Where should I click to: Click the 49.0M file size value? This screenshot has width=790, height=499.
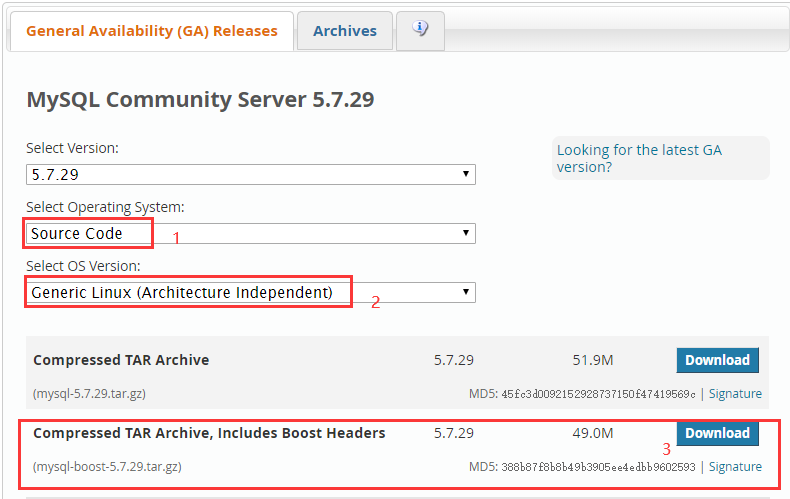point(592,433)
